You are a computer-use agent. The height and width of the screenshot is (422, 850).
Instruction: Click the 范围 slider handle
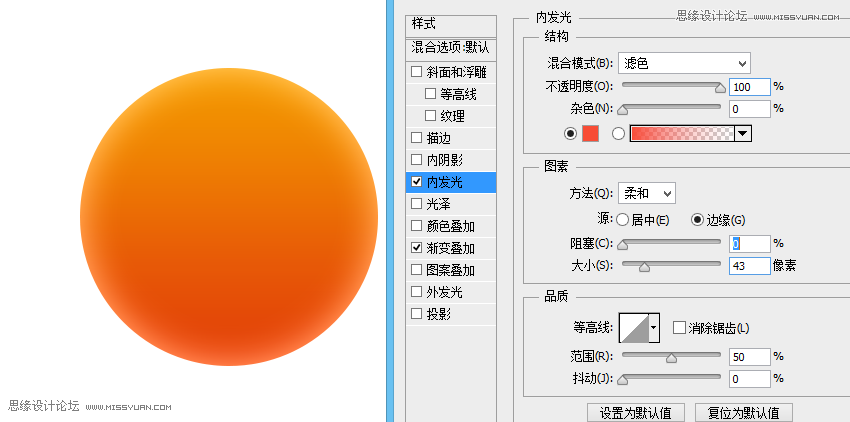pyautogui.click(x=672, y=358)
